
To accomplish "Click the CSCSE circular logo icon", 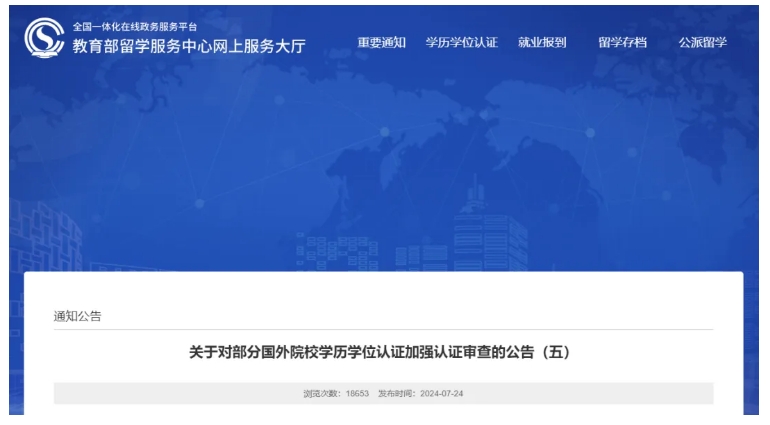I will point(45,38).
